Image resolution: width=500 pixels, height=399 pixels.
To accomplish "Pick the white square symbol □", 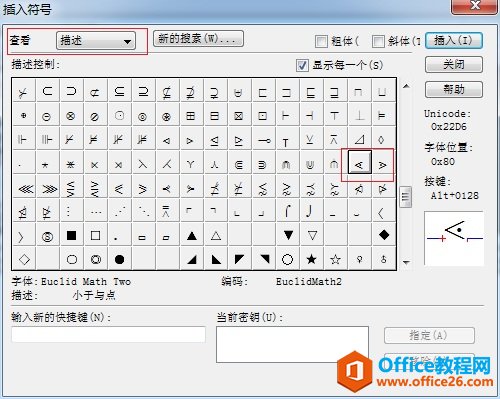I will pos(96,236).
